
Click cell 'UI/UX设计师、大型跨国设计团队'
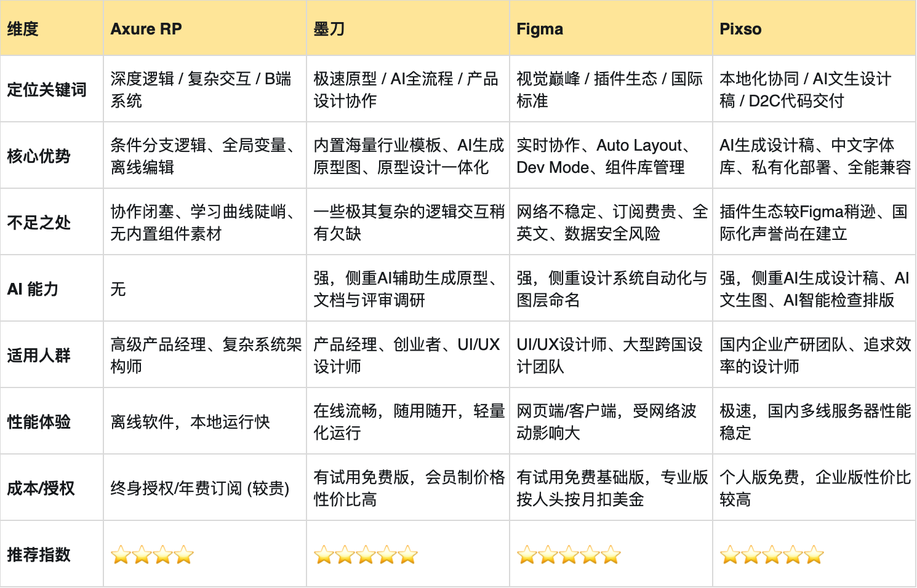611,355
